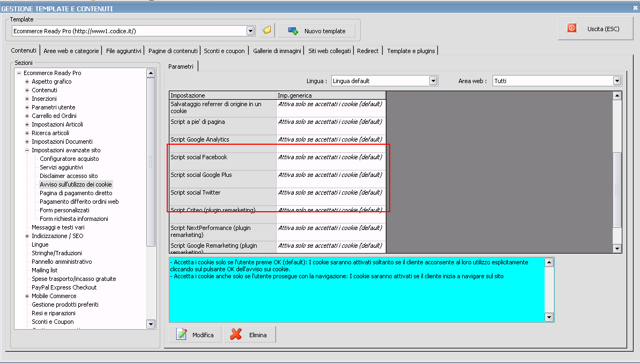
Task: Click the pencil notepad icon on Modifica
Action: 182,334
